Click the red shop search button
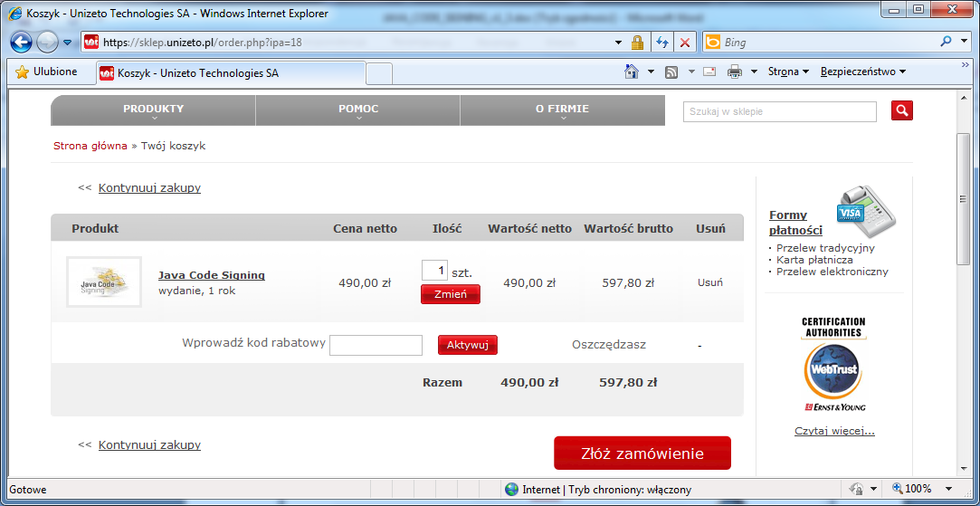980x506 pixels. point(902,110)
